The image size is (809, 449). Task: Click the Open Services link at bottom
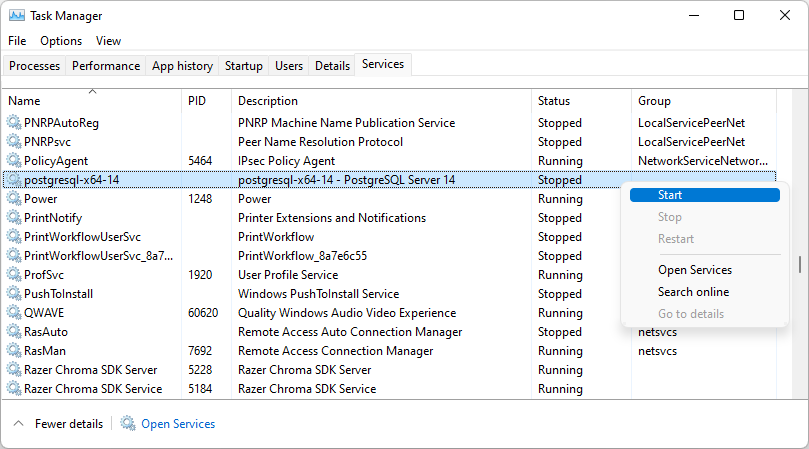[x=178, y=424]
